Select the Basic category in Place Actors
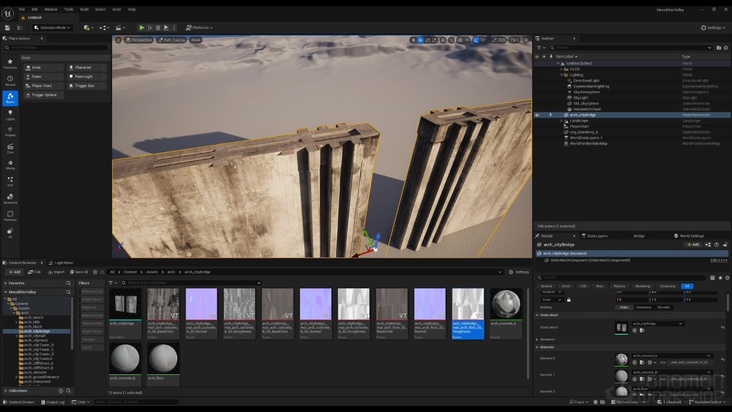Screen dimensions: 732x412 [10, 98]
